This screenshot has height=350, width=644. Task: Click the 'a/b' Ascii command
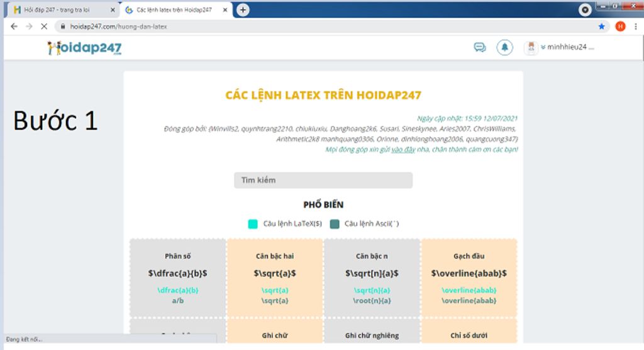(178, 301)
